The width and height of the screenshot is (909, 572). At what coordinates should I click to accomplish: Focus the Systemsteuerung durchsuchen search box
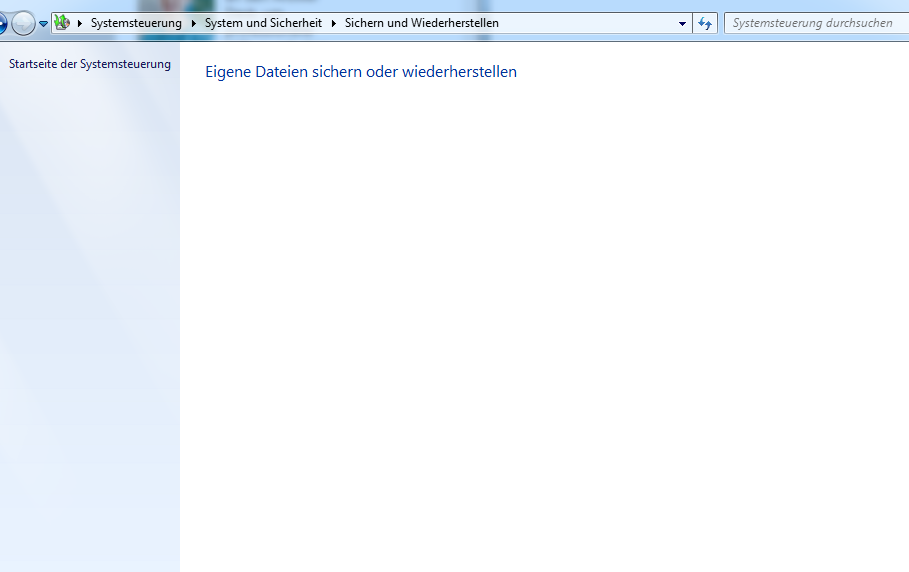pos(816,23)
